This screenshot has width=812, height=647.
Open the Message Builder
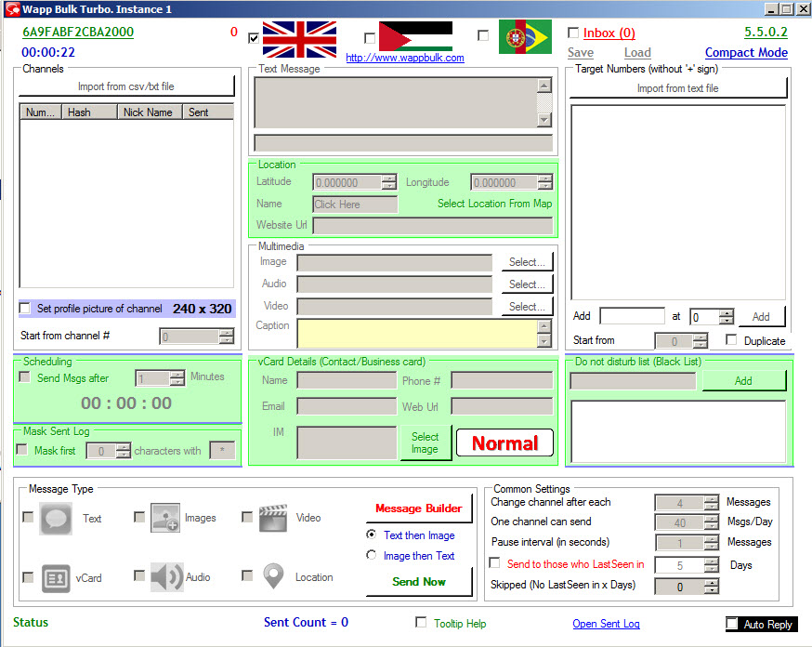click(x=419, y=508)
